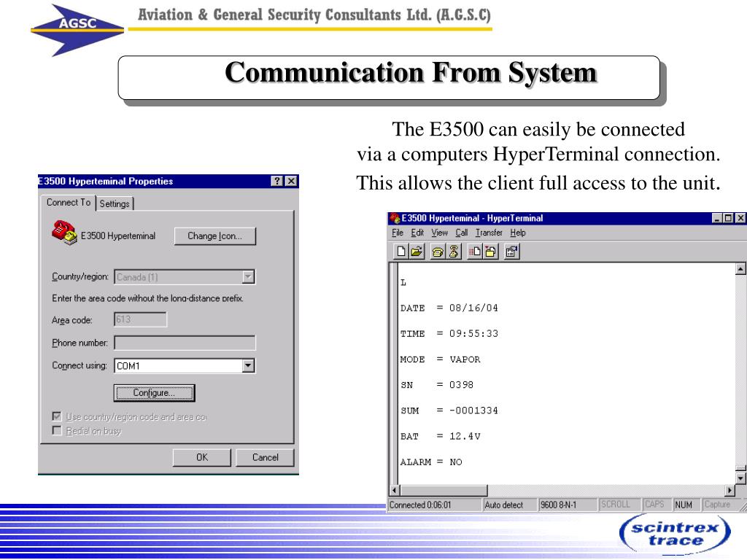Click the "Connected 0:06:01" status bar entry
Screen dimensions: 747x560
435,505
